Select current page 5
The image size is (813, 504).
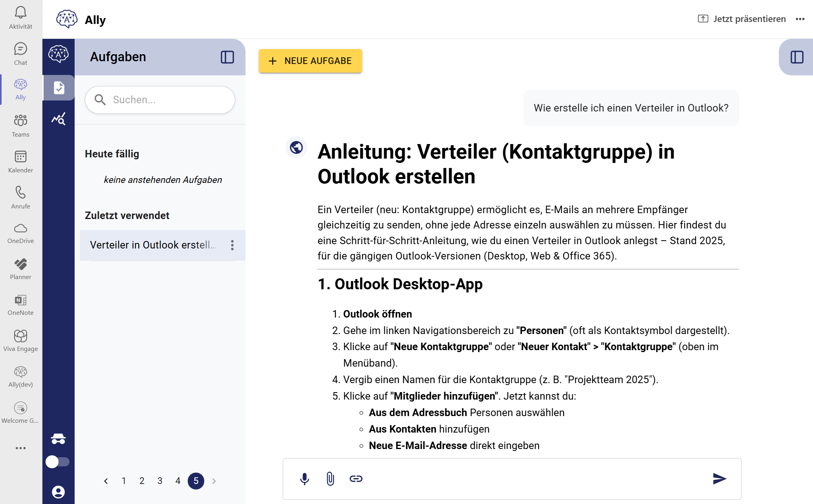coord(196,481)
